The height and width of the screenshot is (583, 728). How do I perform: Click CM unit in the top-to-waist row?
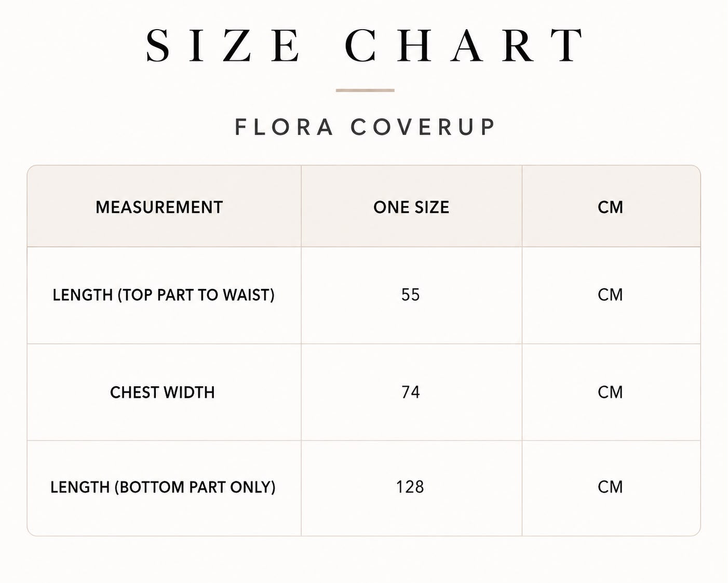pos(610,295)
